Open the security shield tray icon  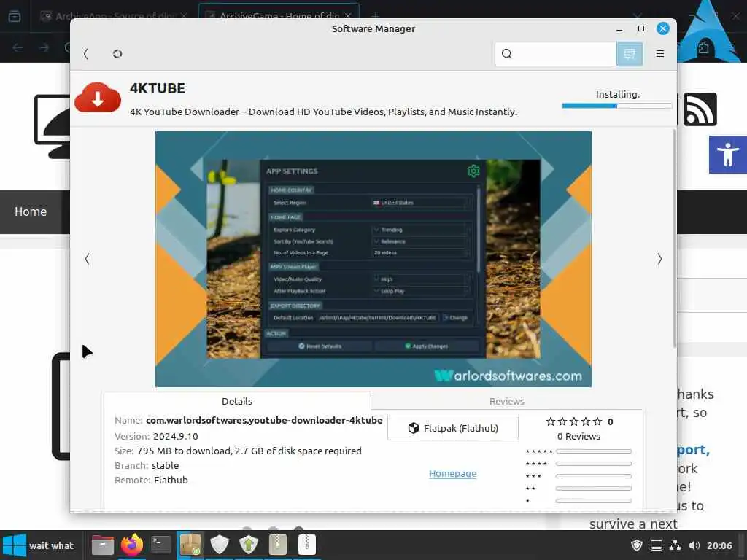[636, 545]
